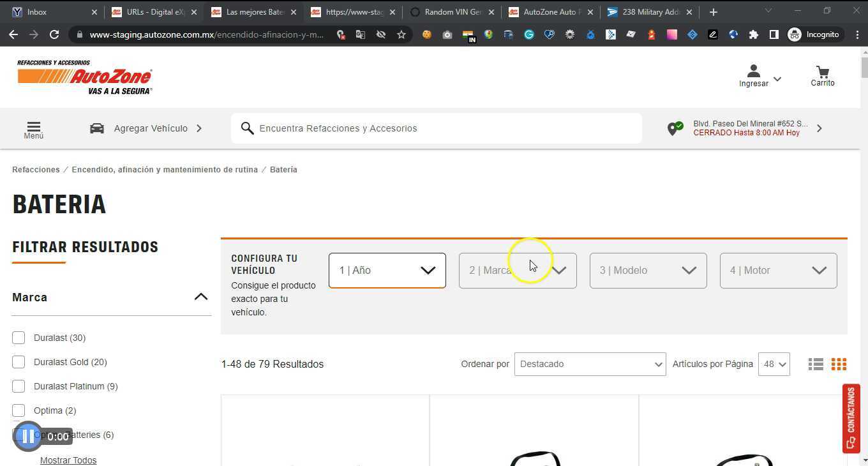Click the Mostrar Todos link
Image resolution: width=868 pixels, height=466 pixels.
[68, 460]
